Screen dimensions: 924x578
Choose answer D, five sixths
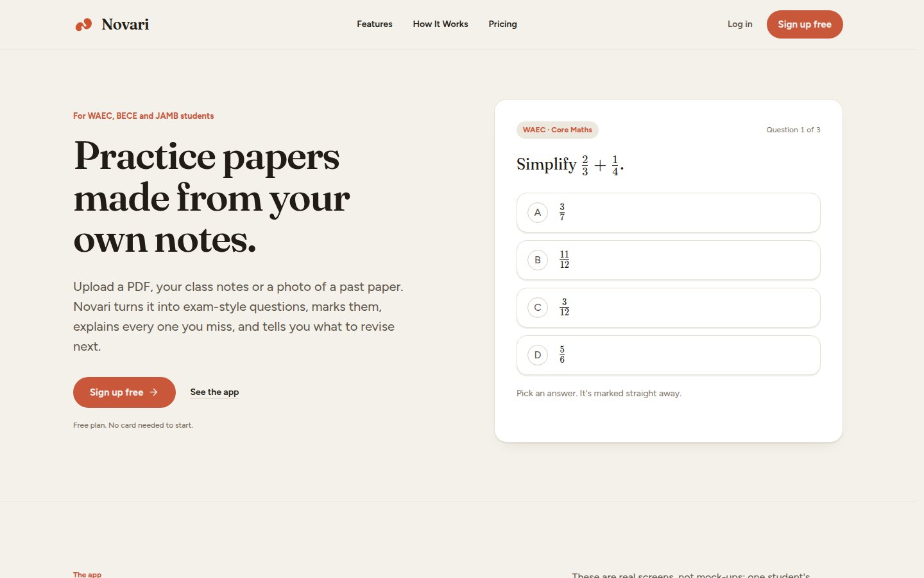coord(668,355)
